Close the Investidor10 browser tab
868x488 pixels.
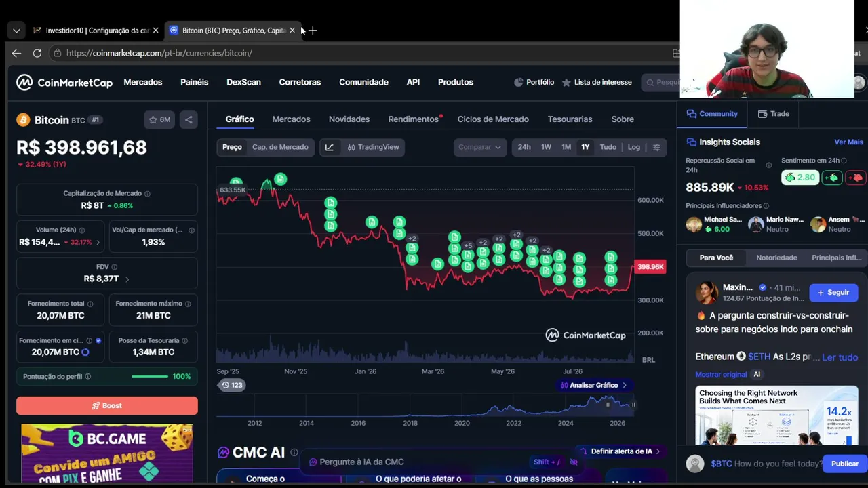click(155, 30)
